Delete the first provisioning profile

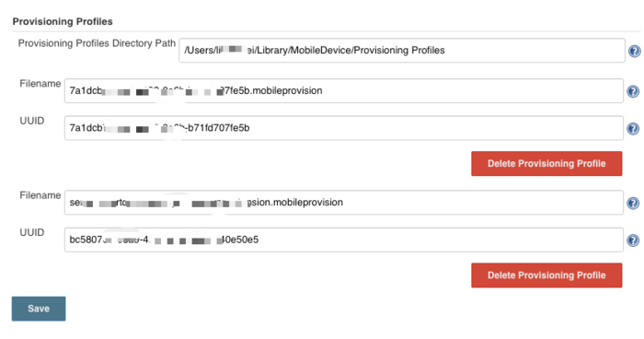[546, 164]
